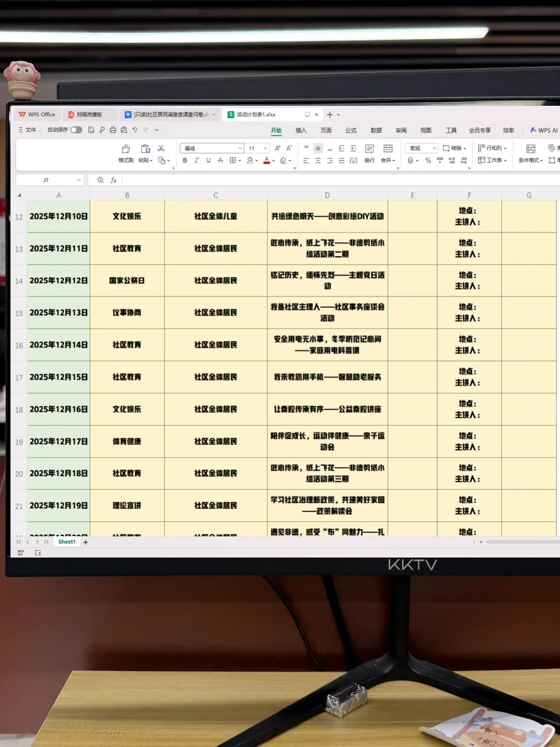
Task: Toggle italic formatting
Action: [x=197, y=160]
